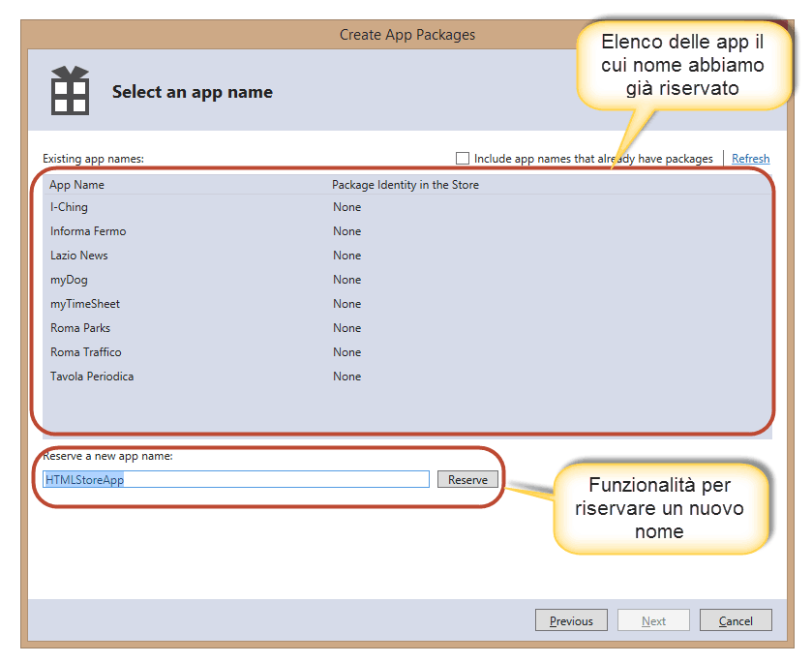
Task: Choose the Roma Traffico app name
Action: click(x=86, y=352)
